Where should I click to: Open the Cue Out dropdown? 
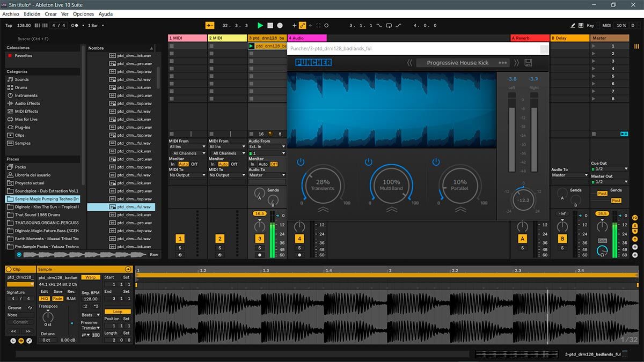tap(609, 168)
